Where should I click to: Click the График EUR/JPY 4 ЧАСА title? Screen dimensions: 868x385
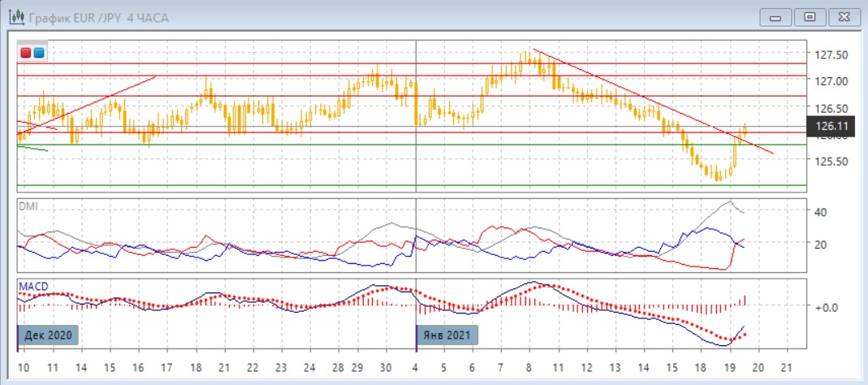[x=98, y=18]
